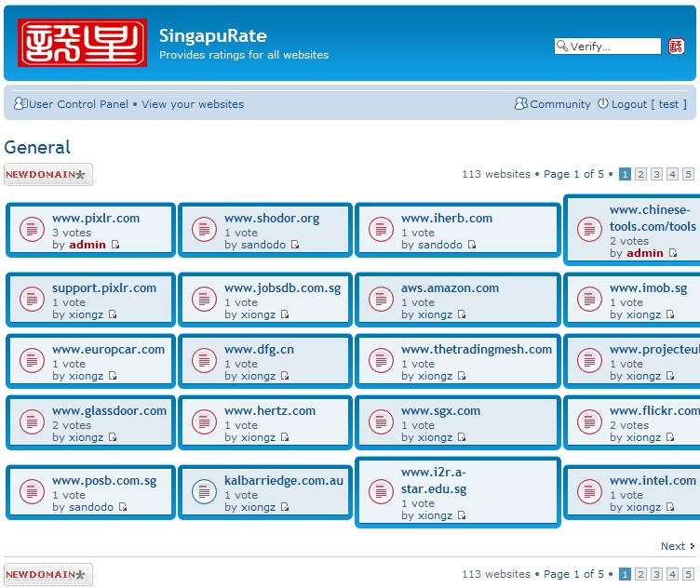Open the www.thetradingmesh.com link
Viewport: 700px width, 588px height.
(477, 349)
